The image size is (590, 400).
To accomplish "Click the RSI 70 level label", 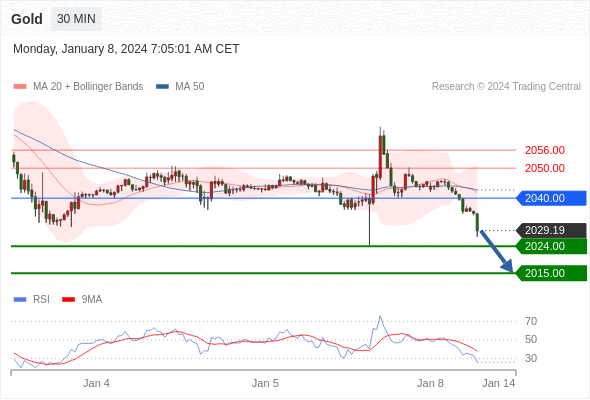I will [531, 321].
